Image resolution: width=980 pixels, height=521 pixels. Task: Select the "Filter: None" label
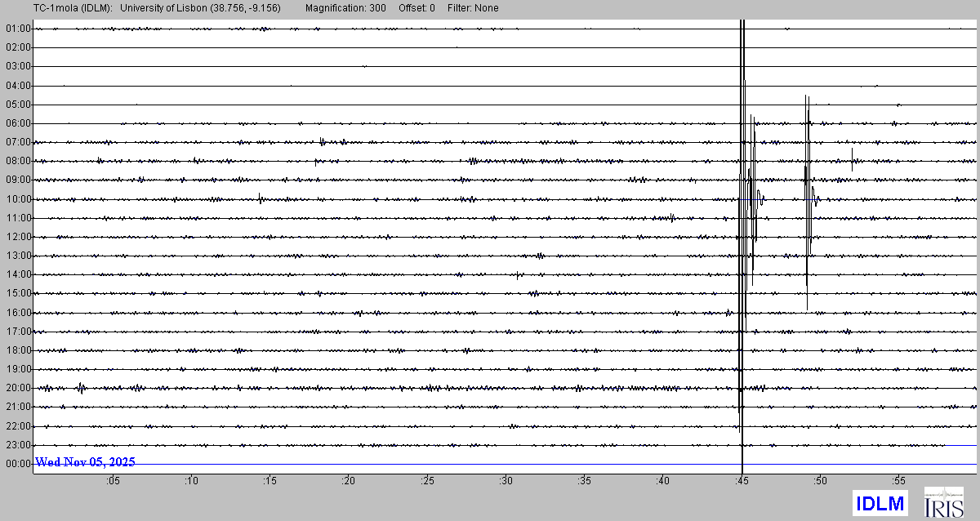coord(473,8)
